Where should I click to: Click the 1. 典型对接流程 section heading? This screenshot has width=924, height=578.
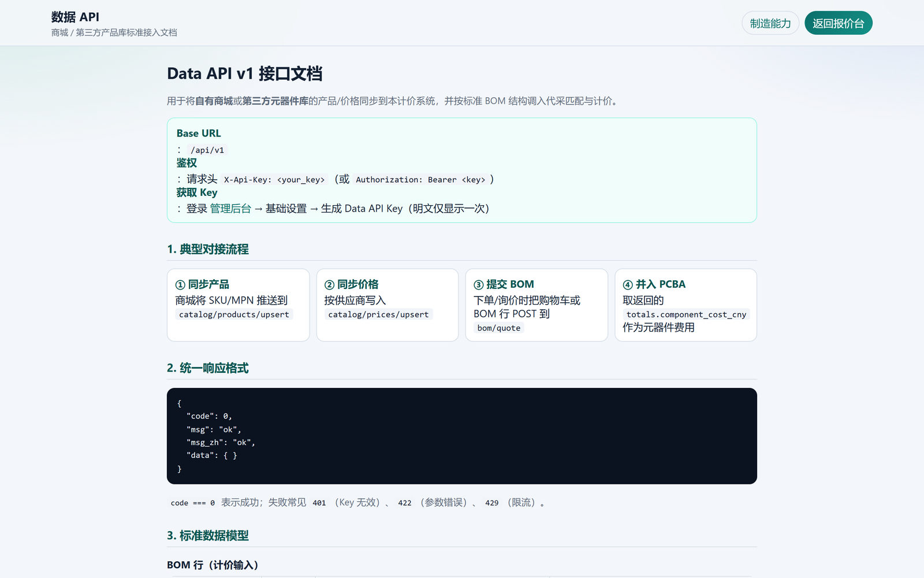208,249
